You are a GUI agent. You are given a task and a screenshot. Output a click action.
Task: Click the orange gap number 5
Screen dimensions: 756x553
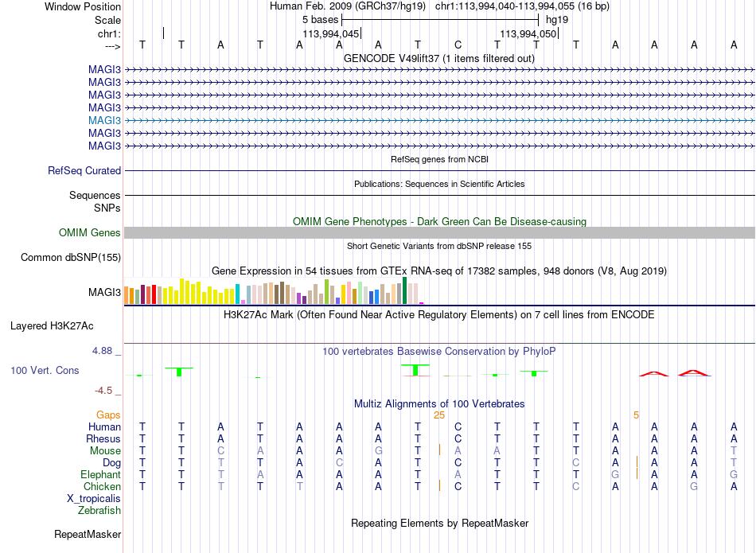pyautogui.click(x=636, y=415)
